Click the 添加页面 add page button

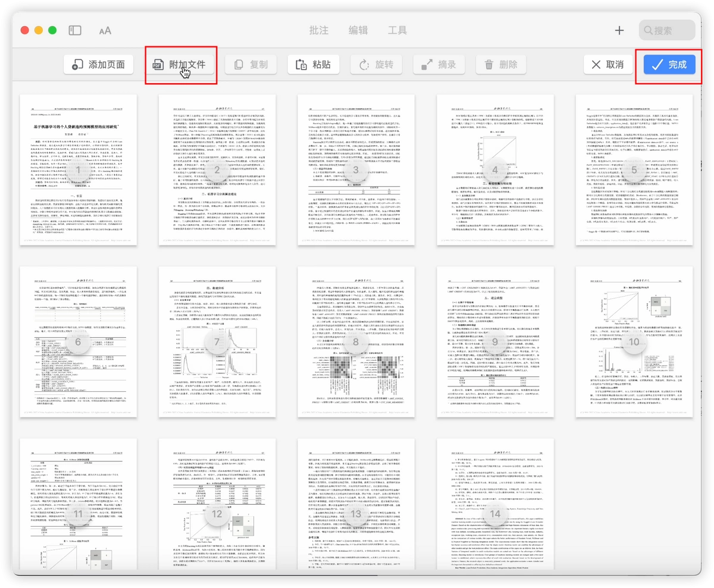coord(99,65)
